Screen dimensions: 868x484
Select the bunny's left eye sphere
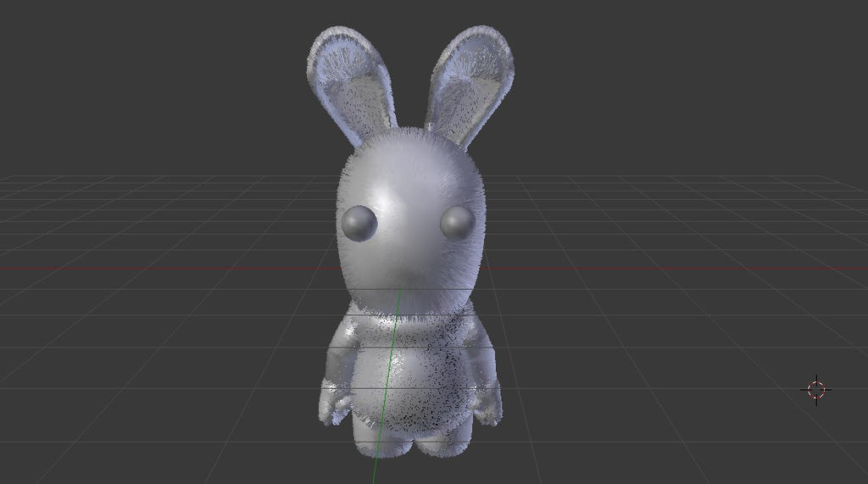click(359, 223)
